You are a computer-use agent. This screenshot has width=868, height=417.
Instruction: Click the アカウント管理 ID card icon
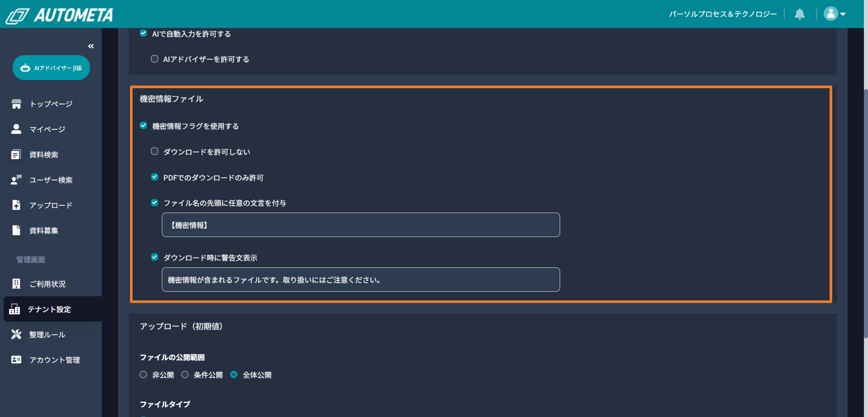pyautogui.click(x=16, y=360)
